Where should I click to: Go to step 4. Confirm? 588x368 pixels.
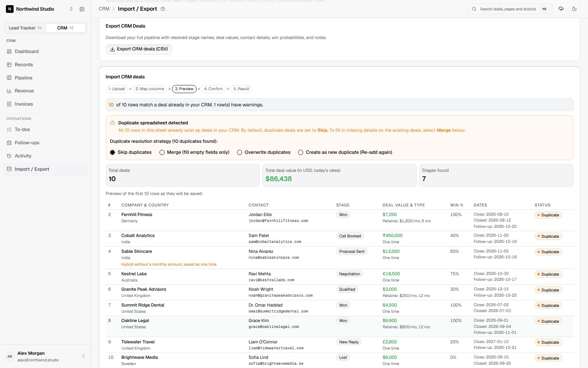pos(214,89)
